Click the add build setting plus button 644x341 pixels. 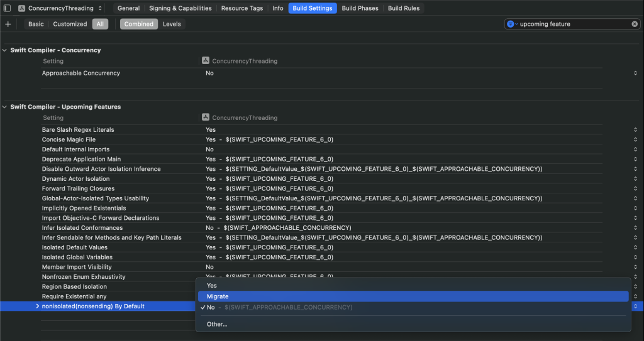[8, 24]
